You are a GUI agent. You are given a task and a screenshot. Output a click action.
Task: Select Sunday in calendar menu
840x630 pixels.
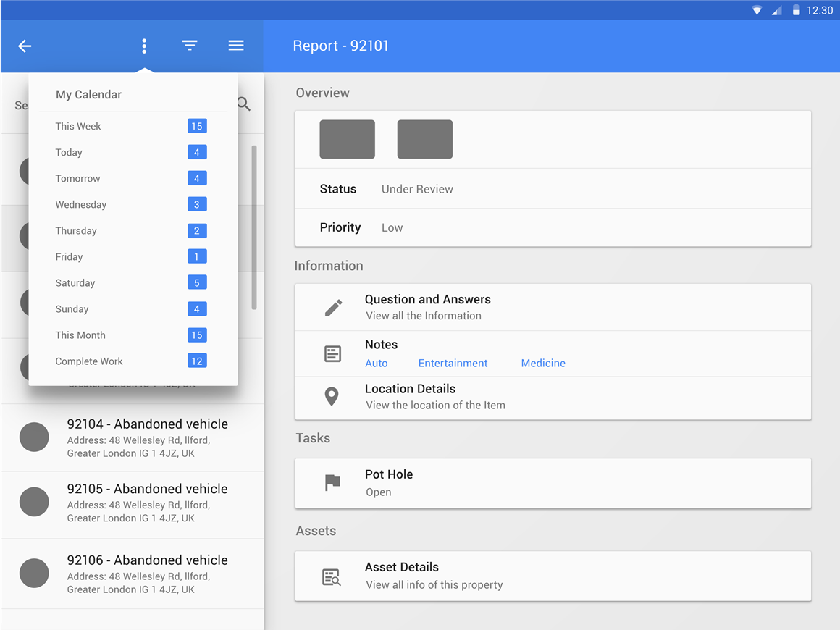133,309
